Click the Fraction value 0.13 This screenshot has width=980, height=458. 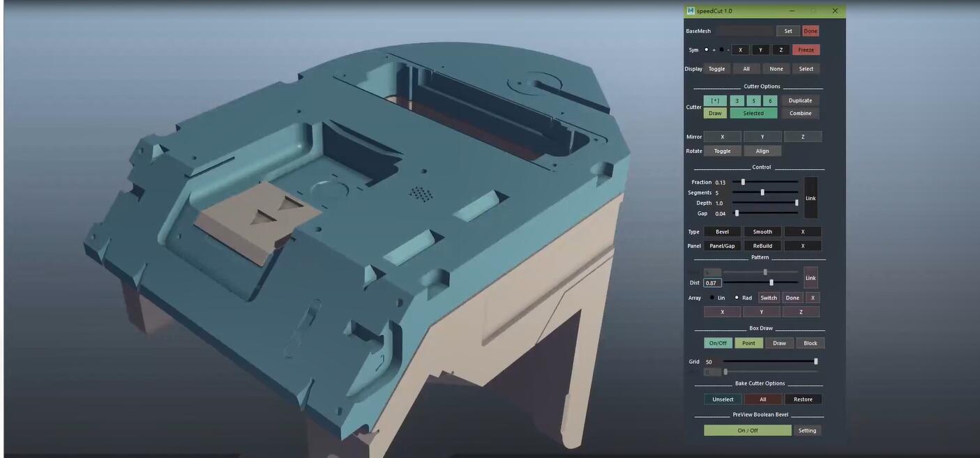point(721,183)
